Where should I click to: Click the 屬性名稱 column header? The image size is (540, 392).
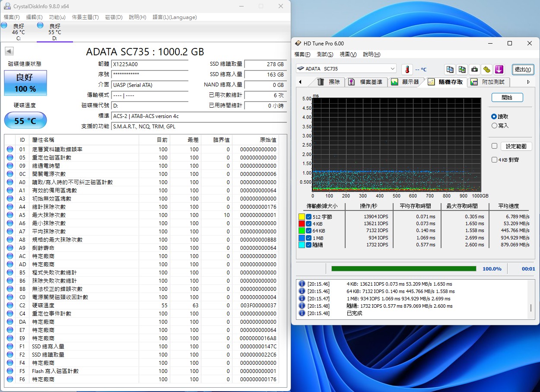[x=85, y=140]
